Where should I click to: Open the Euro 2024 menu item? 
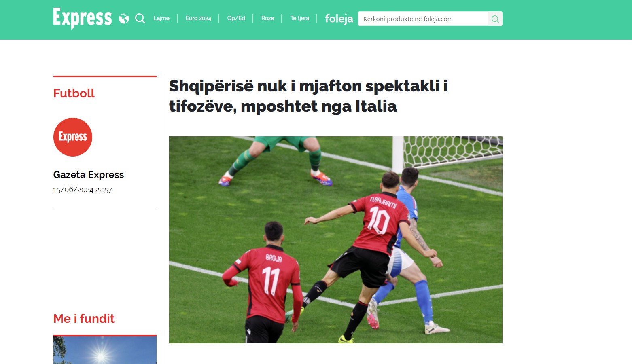pos(198,18)
